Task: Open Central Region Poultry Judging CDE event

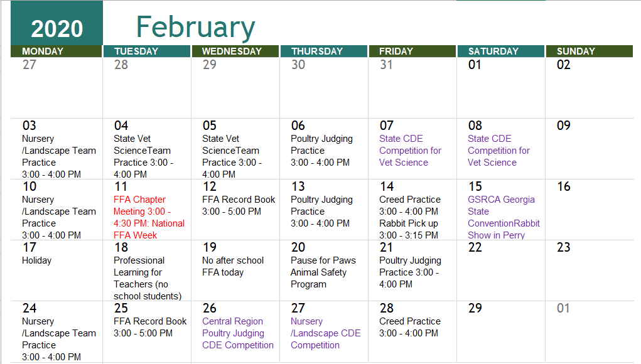Action: coord(238,333)
